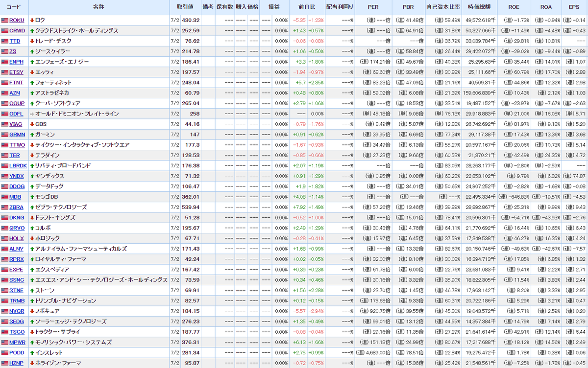Open the TTWO ticker link
Viewport: 588px width, 368px height.
(17, 145)
